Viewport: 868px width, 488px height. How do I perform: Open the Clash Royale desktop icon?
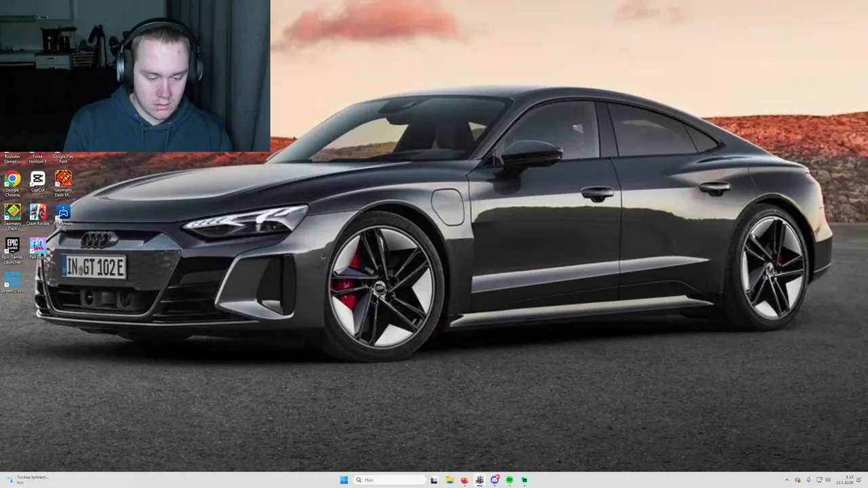38,216
